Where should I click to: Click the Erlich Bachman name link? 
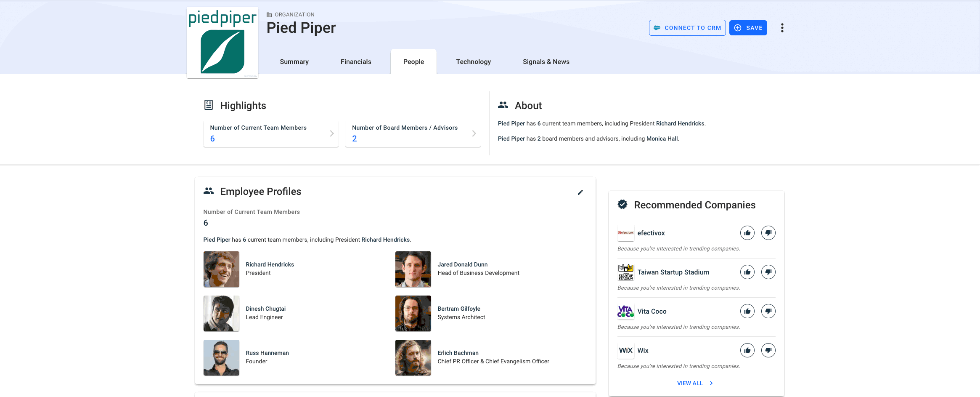click(x=458, y=353)
